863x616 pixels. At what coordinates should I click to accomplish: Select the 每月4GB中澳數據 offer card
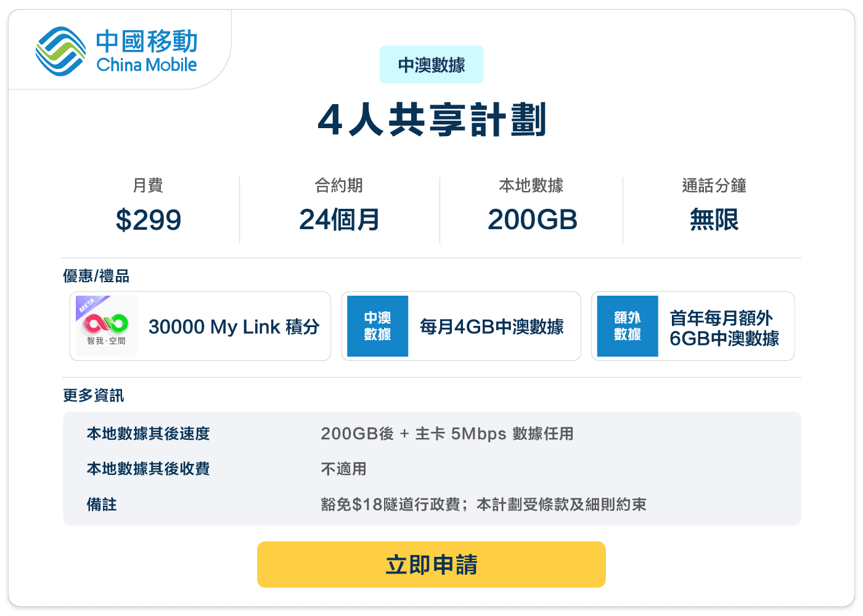461,326
